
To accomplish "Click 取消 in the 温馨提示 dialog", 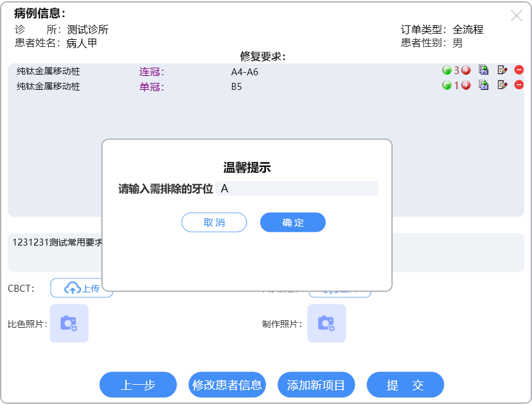I will click(214, 223).
